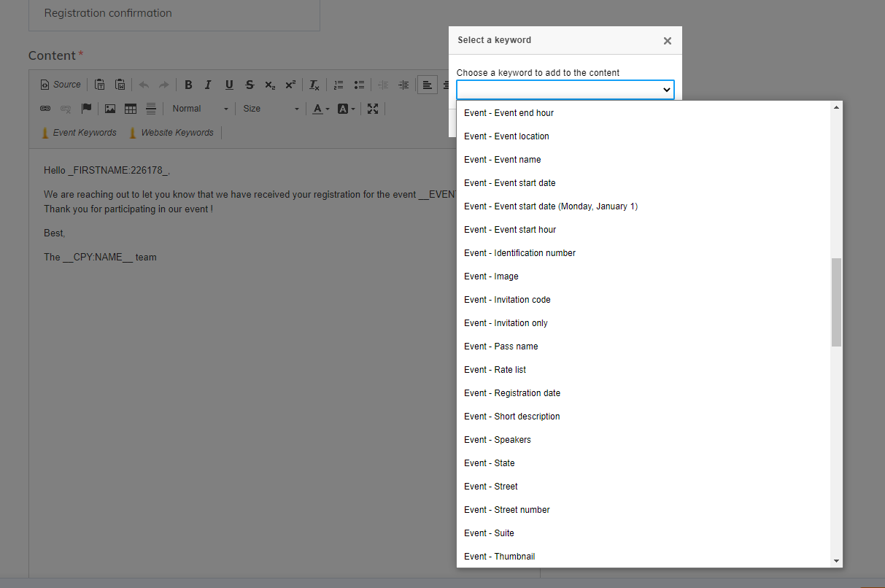Click the strikethrough icon

click(250, 85)
